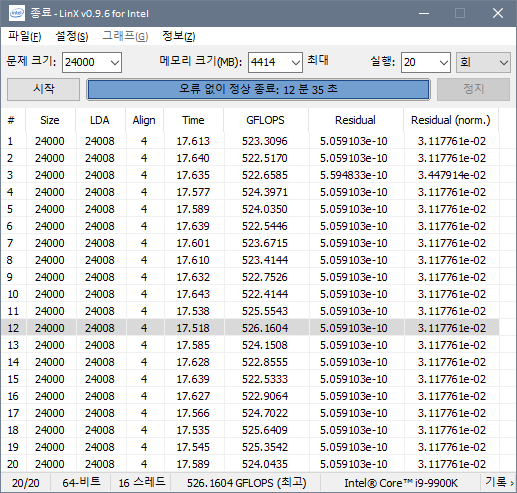Open the 파일(F) menu

pyautogui.click(x=25, y=36)
